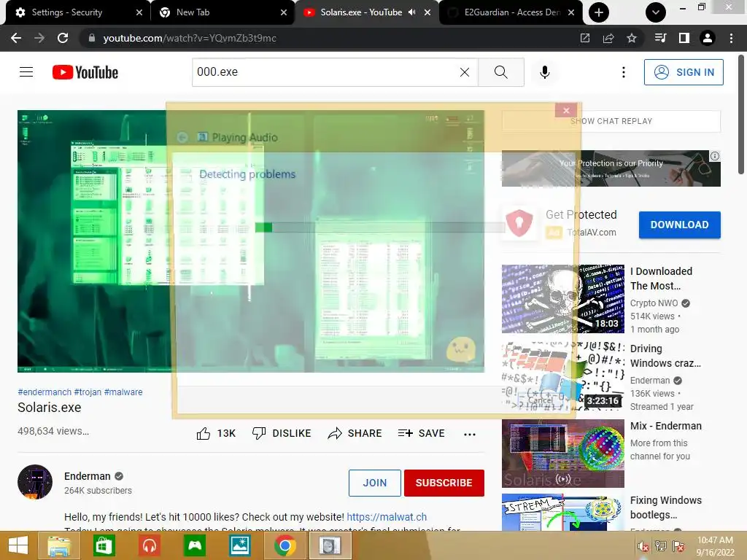Image resolution: width=747 pixels, height=560 pixels.
Task: Open media control button in toolbar
Action: point(660,38)
